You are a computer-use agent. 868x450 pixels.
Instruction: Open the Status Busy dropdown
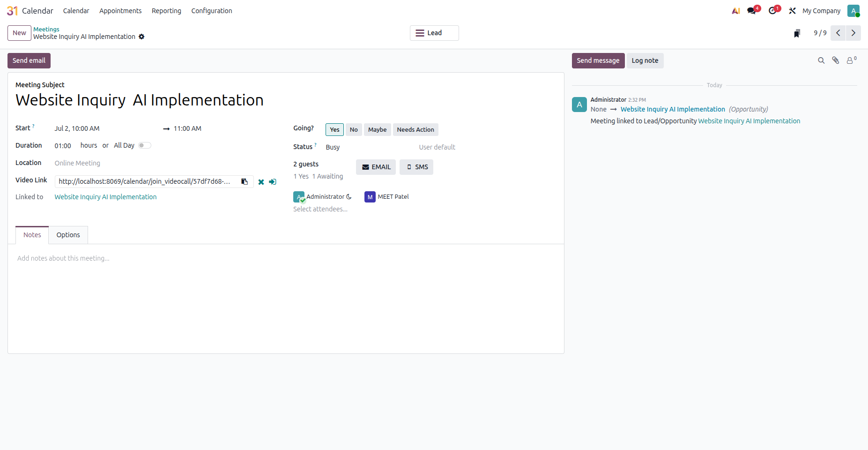368,147
